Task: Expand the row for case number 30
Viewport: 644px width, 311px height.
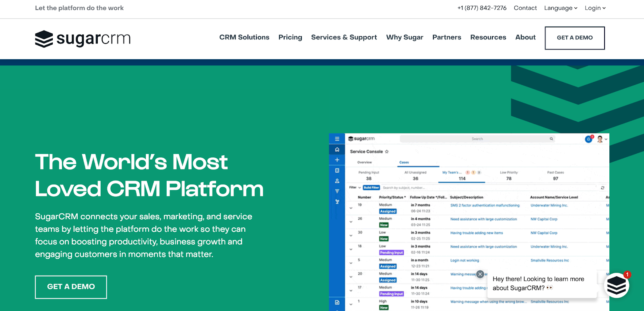Action: click(x=351, y=235)
